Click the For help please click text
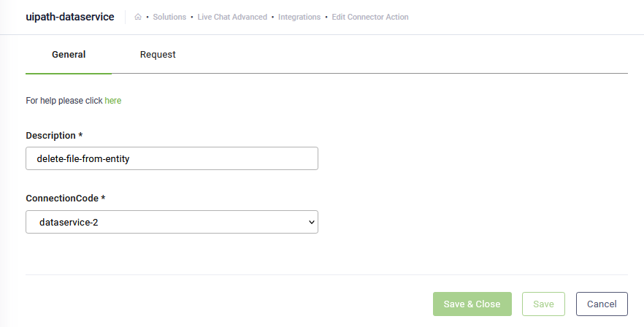Viewport: 644px width, 327px height. point(64,101)
